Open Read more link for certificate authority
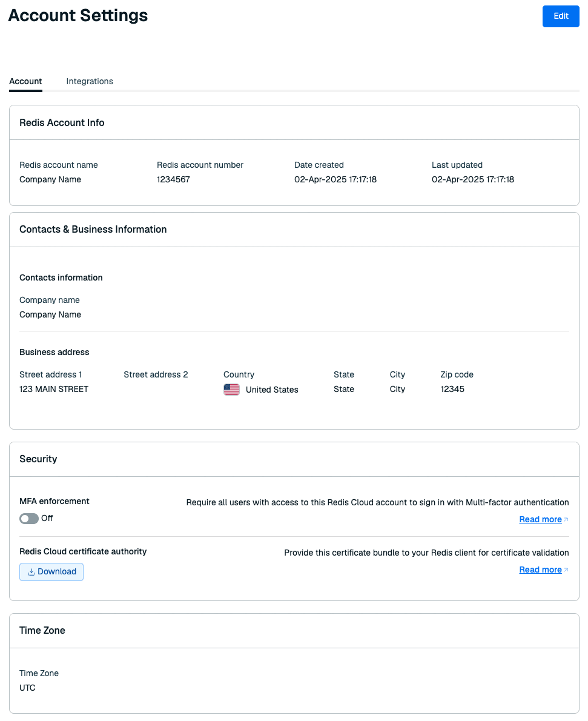588x721 pixels. coord(540,570)
